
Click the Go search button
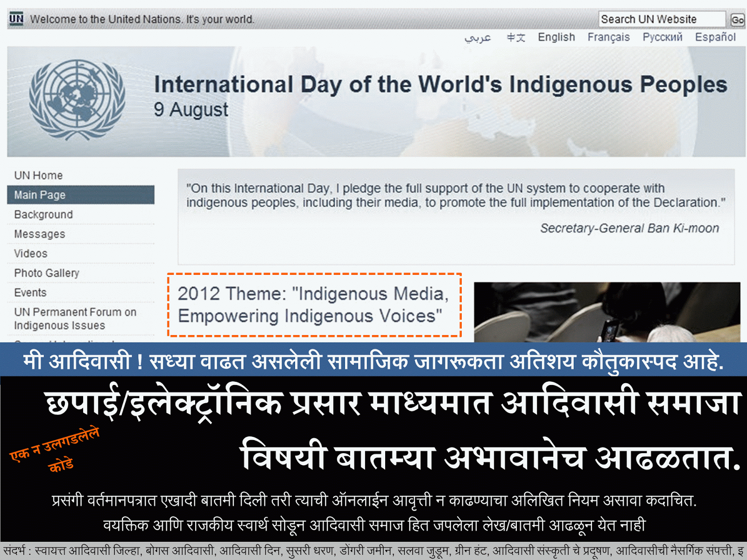point(737,20)
